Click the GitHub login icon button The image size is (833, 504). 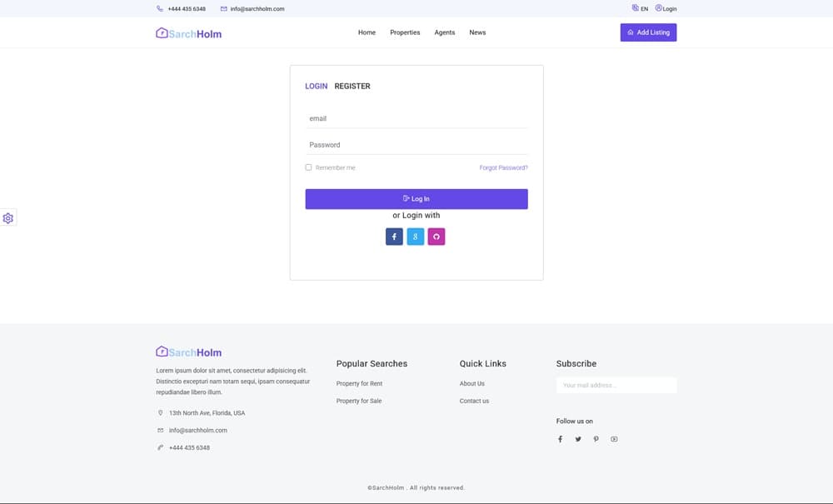(436, 237)
